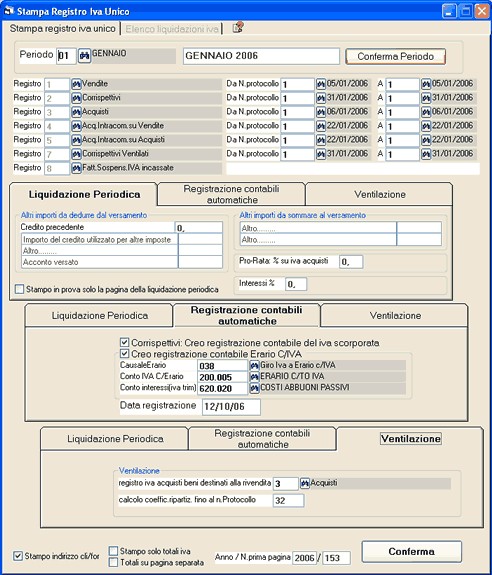492x575 pixels.
Task: Open Liquidazione Periodica tab in the bottom panel
Action: tap(115, 439)
